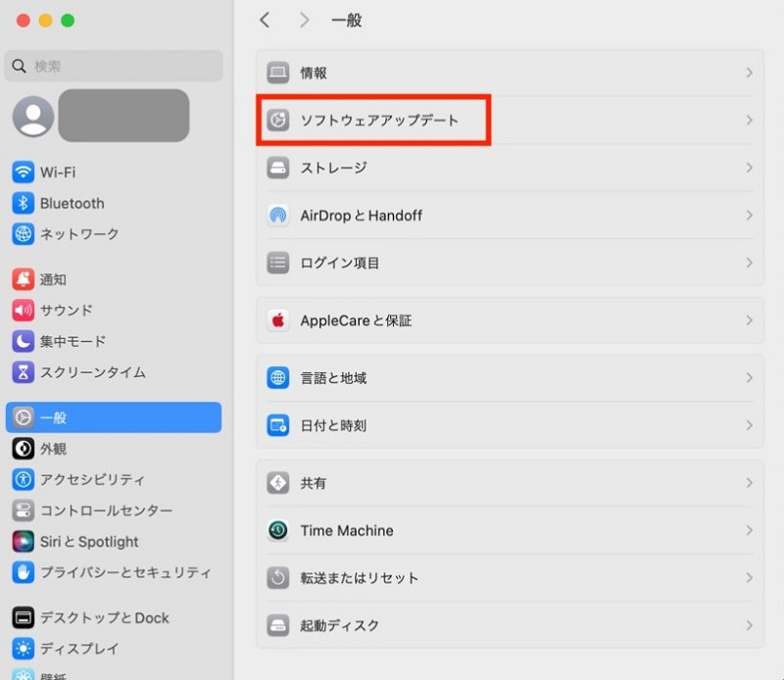Screen dimensions: 784x680
Task: Expand the ストレージ row chevron
Action: click(x=750, y=168)
